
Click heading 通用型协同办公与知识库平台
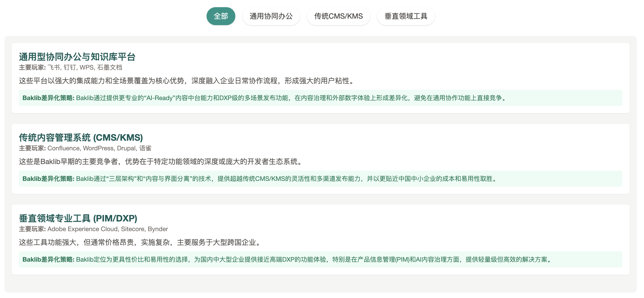[77, 57]
